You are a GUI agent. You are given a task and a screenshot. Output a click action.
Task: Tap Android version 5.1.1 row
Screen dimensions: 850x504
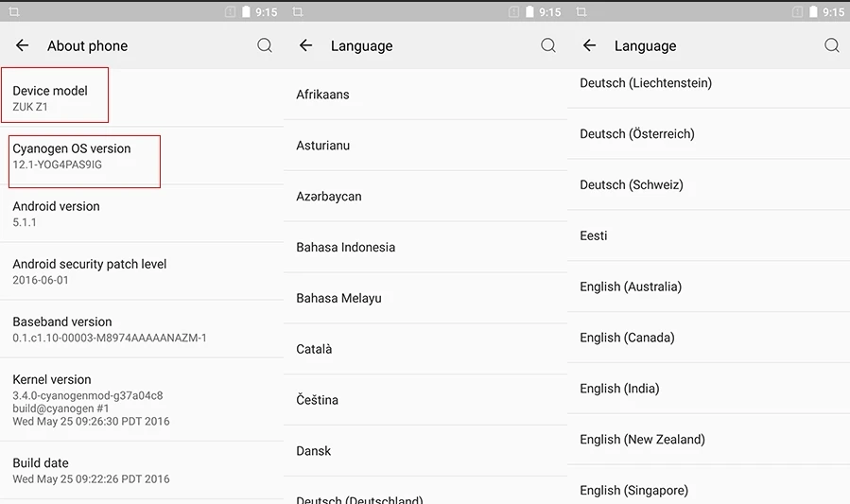(x=142, y=214)
